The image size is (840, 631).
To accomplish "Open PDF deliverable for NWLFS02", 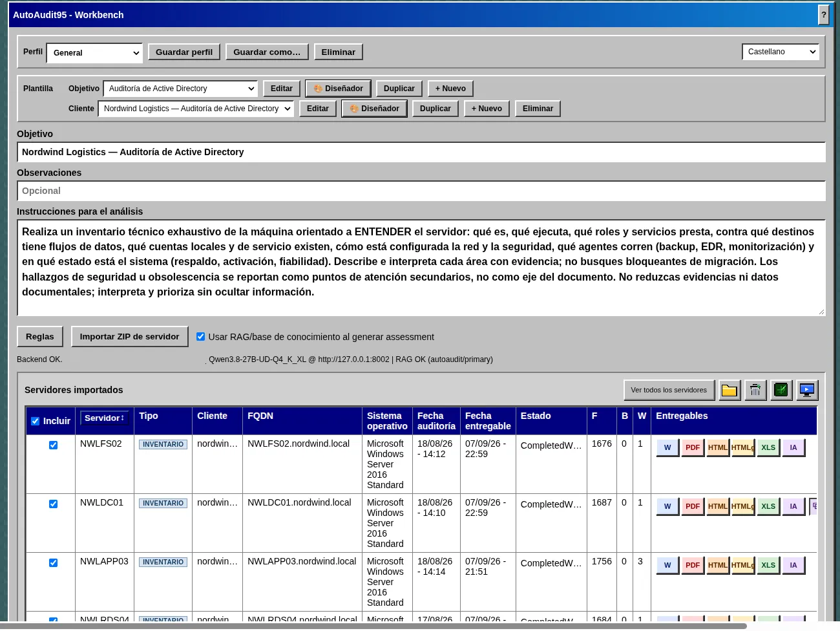I will [693, 447].
